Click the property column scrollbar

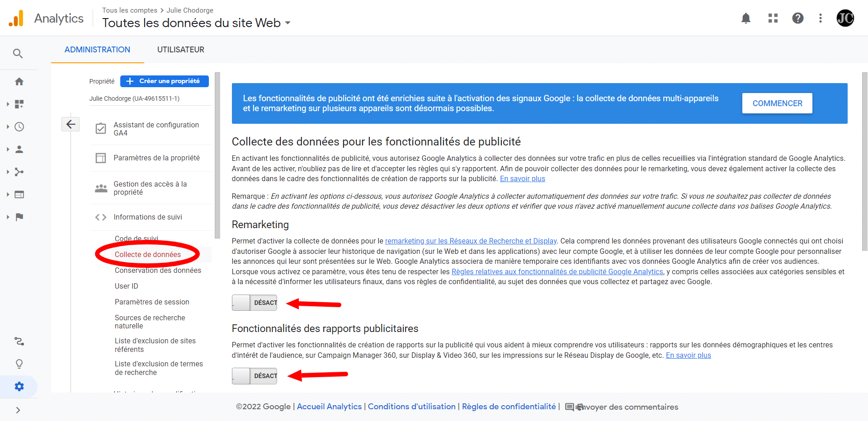pyautogui.click(x=217, y=155)
